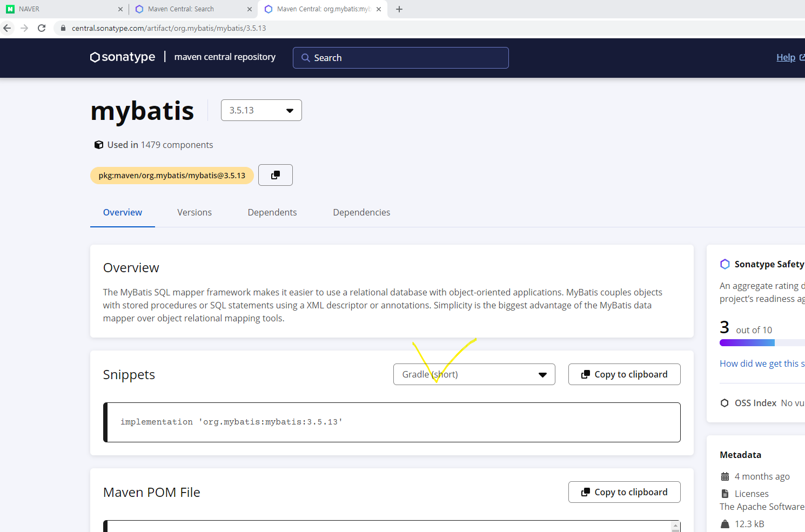The width and height of the screenshot is (805, 532).
Task: Click the implementation 'org.mybatis:mybatis:3.5.13' snippet
Action: click(232, 422)
